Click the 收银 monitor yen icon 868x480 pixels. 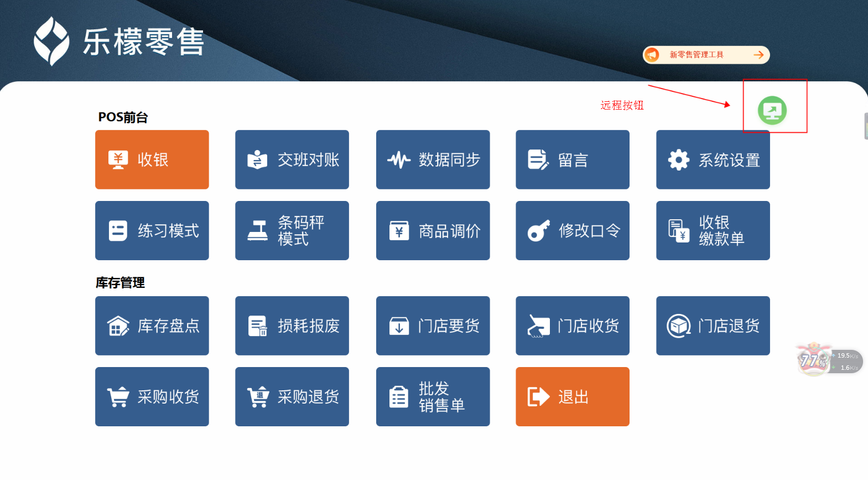pyautogui.click(x=118, y=160)
